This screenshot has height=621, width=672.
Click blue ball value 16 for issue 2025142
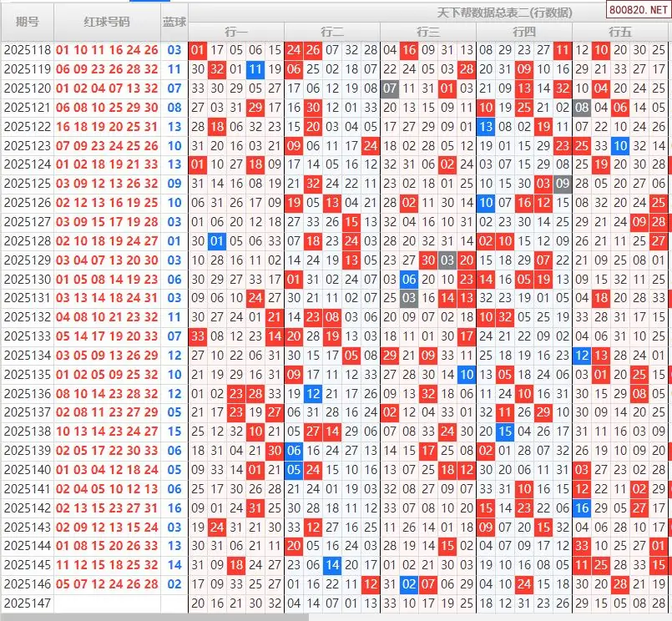(x=174, y=507)
